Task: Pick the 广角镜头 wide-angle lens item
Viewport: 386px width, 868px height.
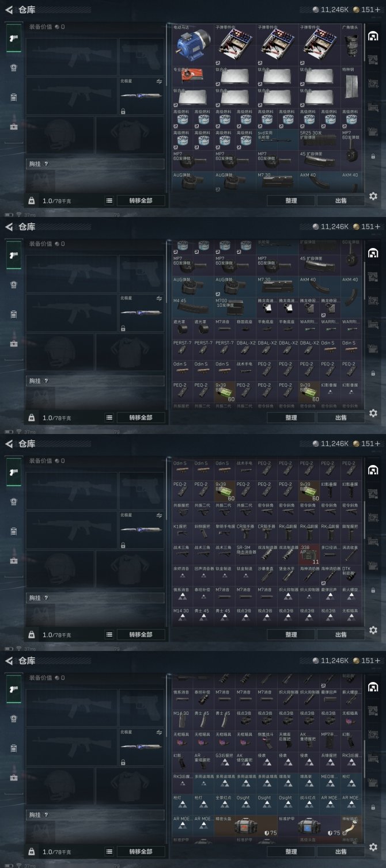Action: pyautogui.click(x=352, y=45)
